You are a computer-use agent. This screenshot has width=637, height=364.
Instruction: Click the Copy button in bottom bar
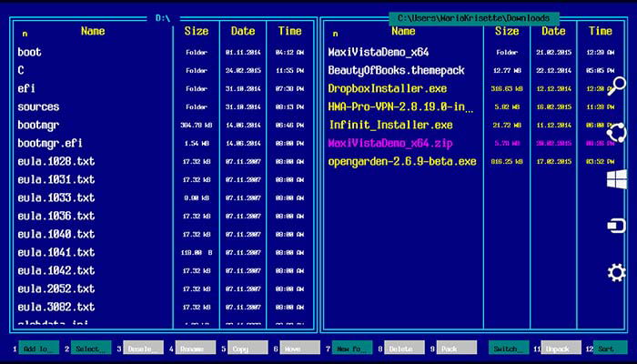248,348
